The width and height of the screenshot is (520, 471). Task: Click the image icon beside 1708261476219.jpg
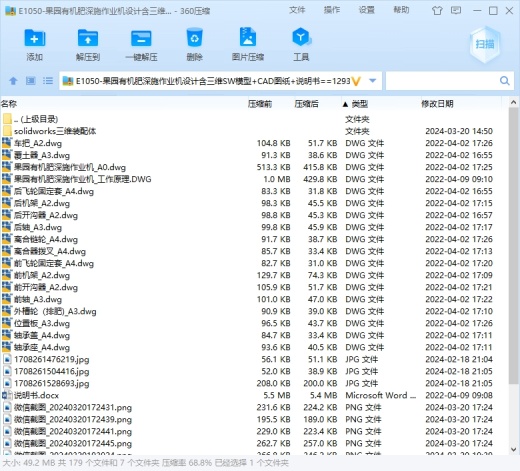7,359
